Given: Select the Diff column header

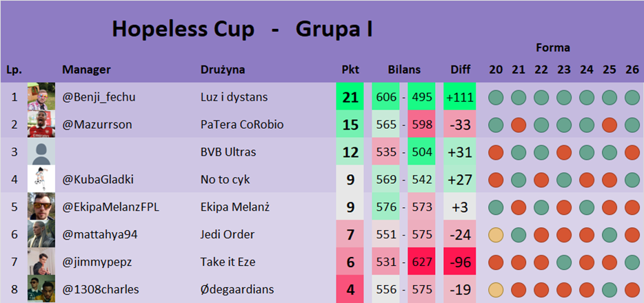Looking at the screenshot, I should (x=460, y=70).
